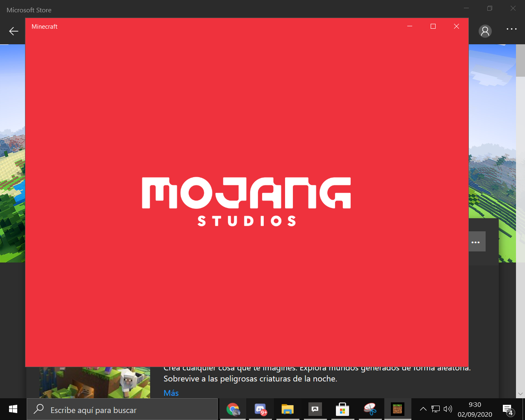
Task: Open the Windows Start menu
Action: 13,409
